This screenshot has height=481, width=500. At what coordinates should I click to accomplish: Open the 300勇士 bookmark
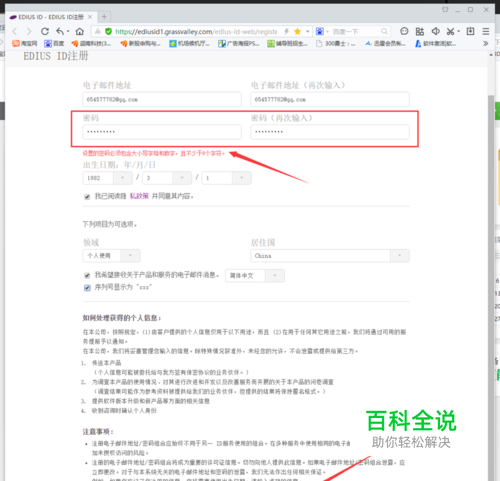pyautogui.click(x=336, y=43)
